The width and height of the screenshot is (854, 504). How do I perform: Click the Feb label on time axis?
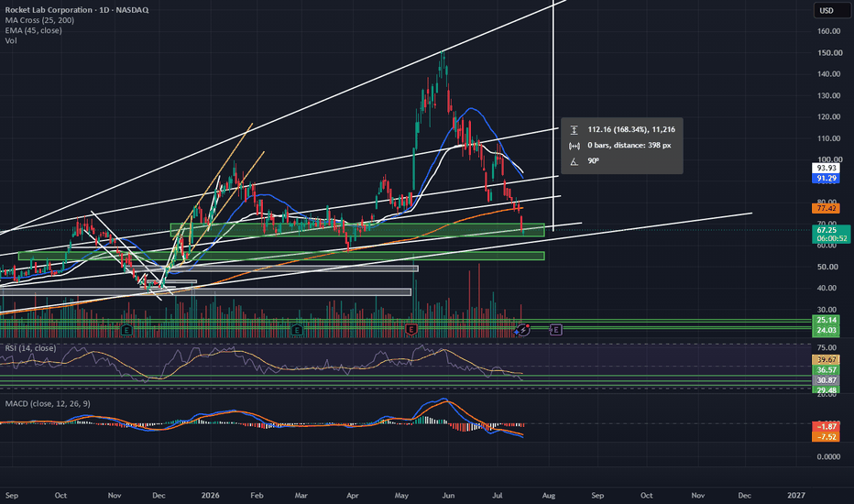[257, 495]
